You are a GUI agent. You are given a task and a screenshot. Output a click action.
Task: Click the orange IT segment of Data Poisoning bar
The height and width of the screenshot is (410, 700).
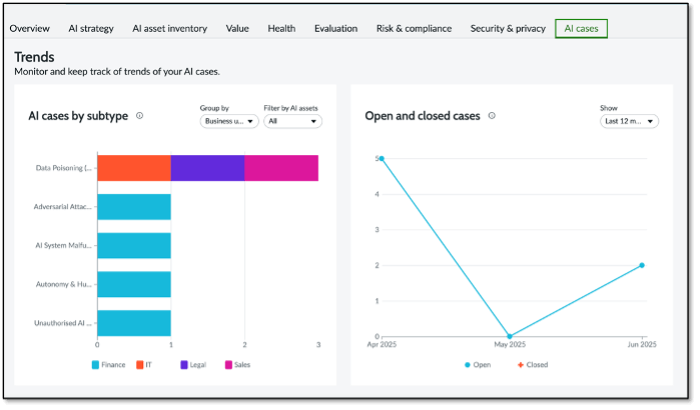134,168
